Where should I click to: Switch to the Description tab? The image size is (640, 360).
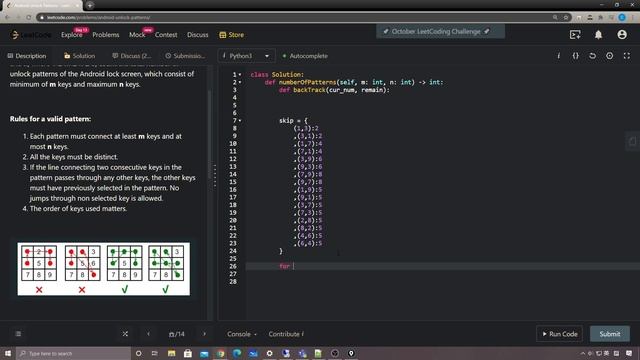[27, 56]
